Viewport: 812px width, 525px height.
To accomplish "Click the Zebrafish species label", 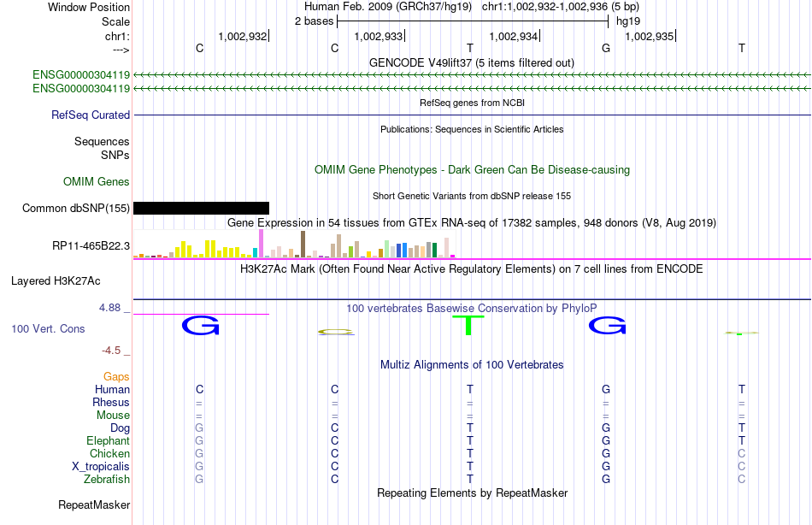I will [107, 479].
